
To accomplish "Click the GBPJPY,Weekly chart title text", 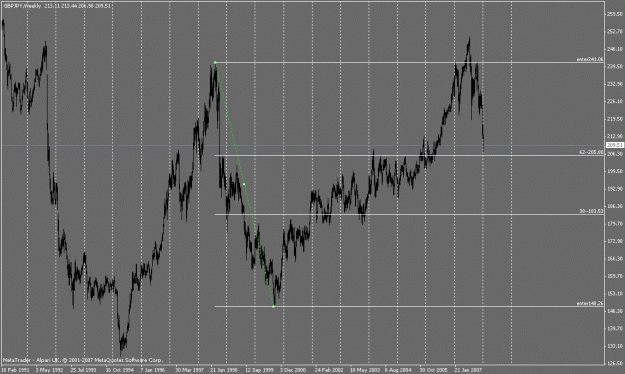I will (22, 6).
